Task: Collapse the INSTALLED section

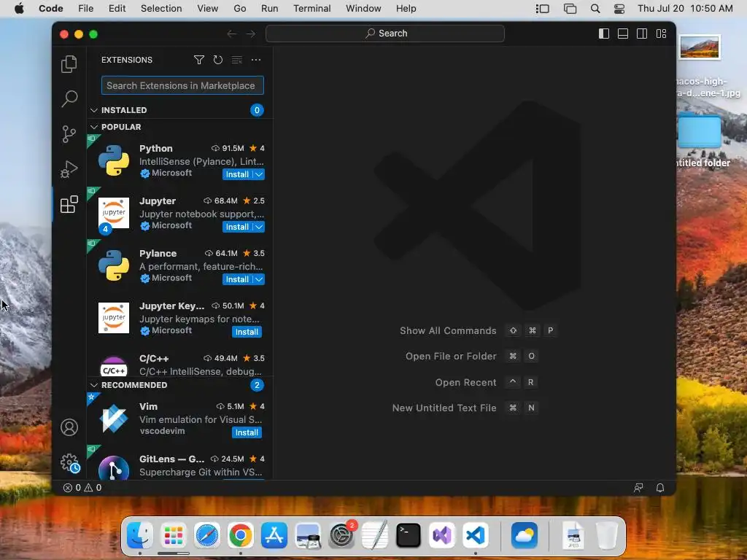Action: click(x=94, y=110)
